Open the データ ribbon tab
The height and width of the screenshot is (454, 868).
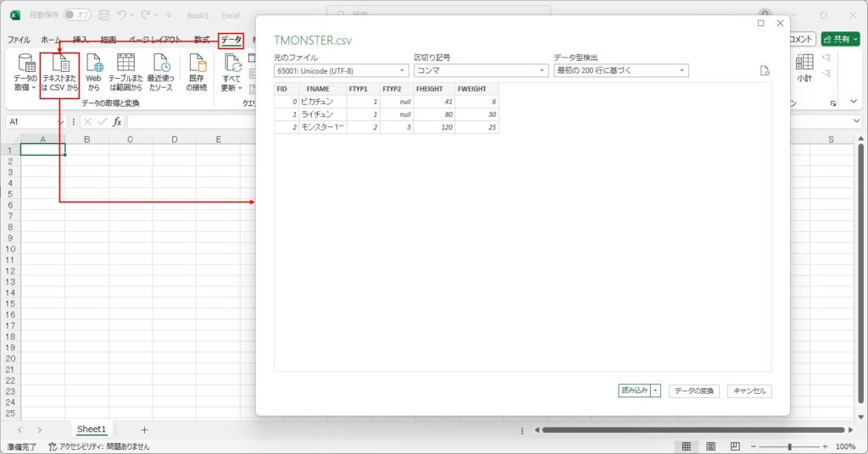(x=231, y=40)
